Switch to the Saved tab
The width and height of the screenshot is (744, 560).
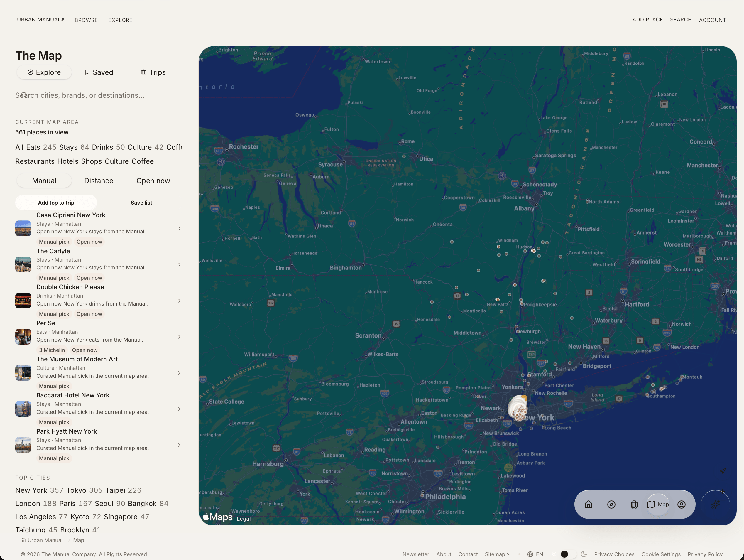pyautogui.click(x=99, y=72)
